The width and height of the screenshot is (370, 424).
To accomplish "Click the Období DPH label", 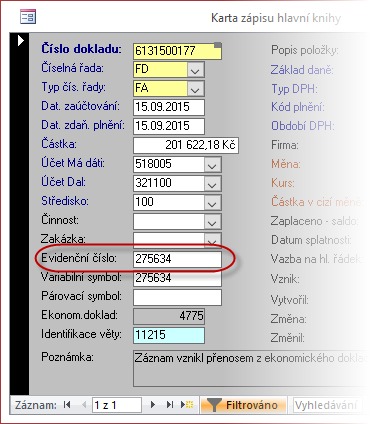I will tap(302, 126).
